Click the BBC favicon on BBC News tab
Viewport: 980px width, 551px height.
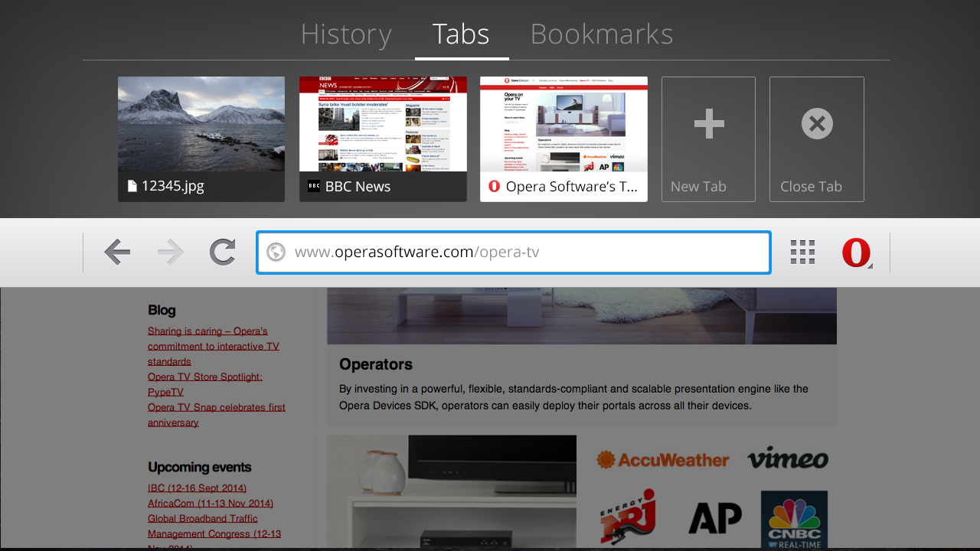[x=314, y=186]
